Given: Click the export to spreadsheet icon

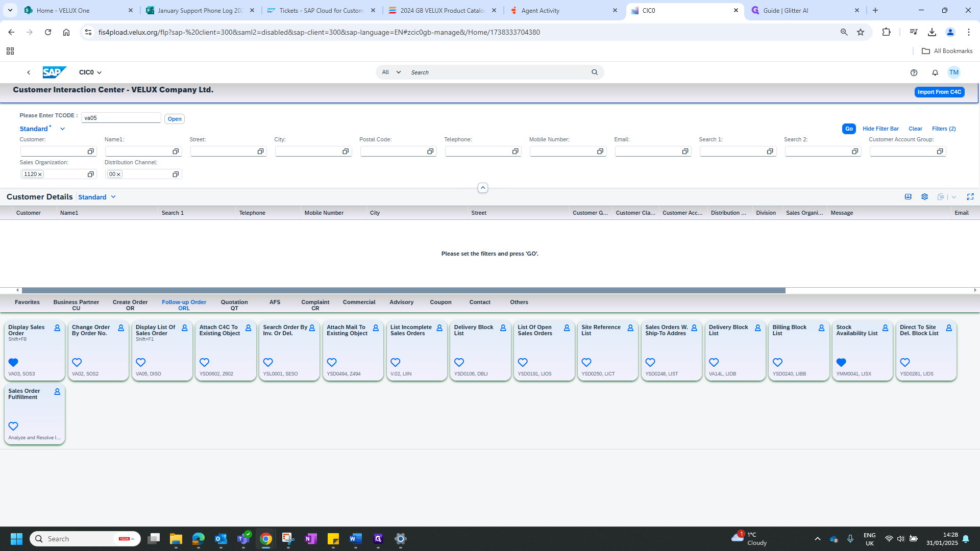Looking at the screenshot, I should pos(941,197).
